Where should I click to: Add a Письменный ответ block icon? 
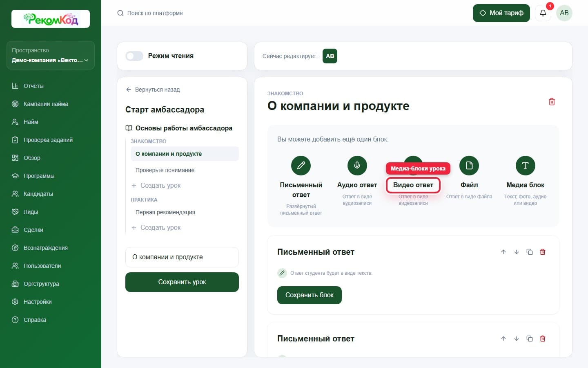(x=301, y=166)
